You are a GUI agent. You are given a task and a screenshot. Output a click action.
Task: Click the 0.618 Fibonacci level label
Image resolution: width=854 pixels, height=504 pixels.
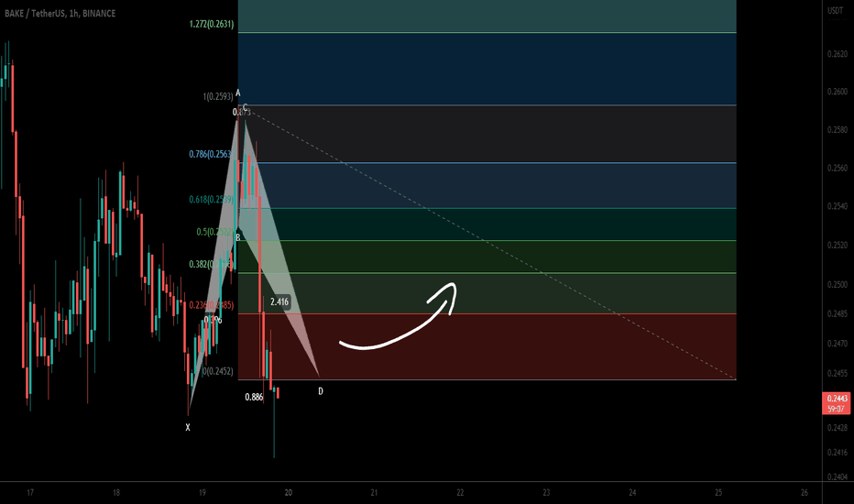(x=212, y=200)
